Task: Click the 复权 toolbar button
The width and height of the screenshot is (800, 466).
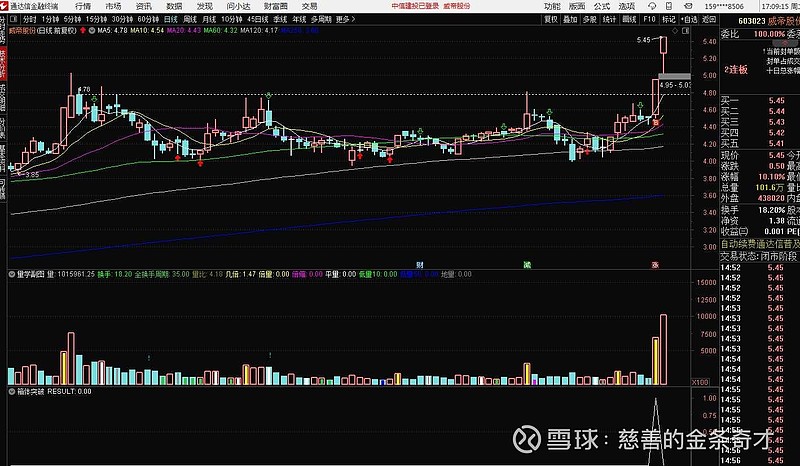Action: click(551, 19)
